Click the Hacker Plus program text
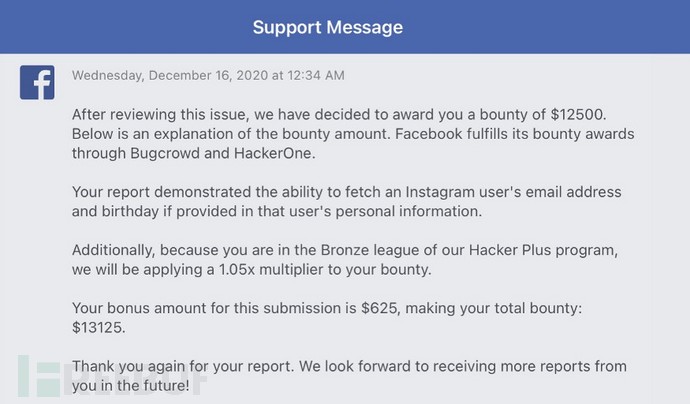Image resolution: width=690 pixels, height=404 pixels. point(543,250)
